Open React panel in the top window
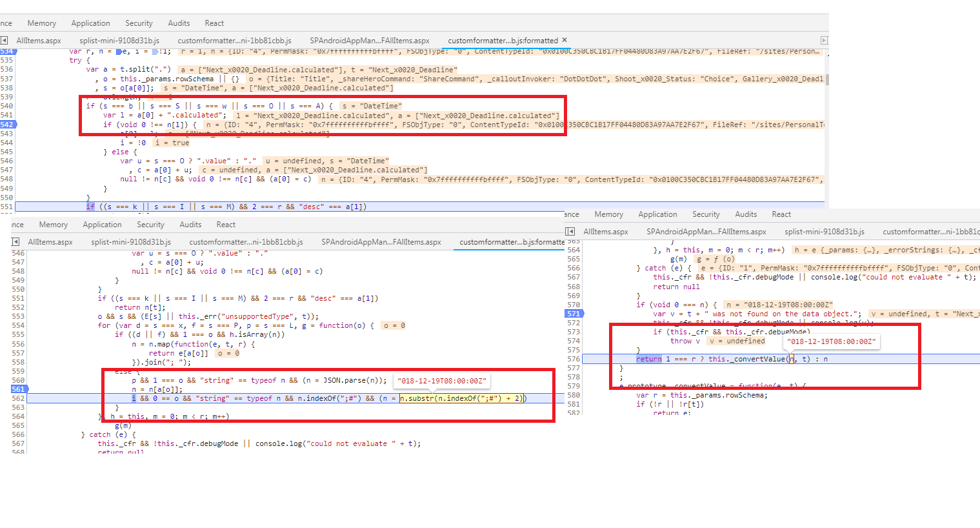Viewport: 980px width, 528px height. (214, 23)
